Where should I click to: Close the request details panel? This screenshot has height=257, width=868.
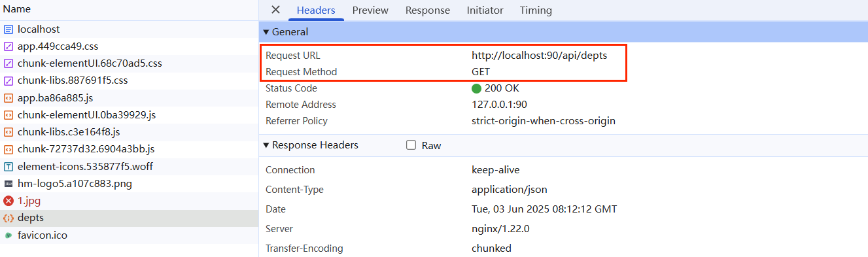pyautogui.click(x=275, y=10)
